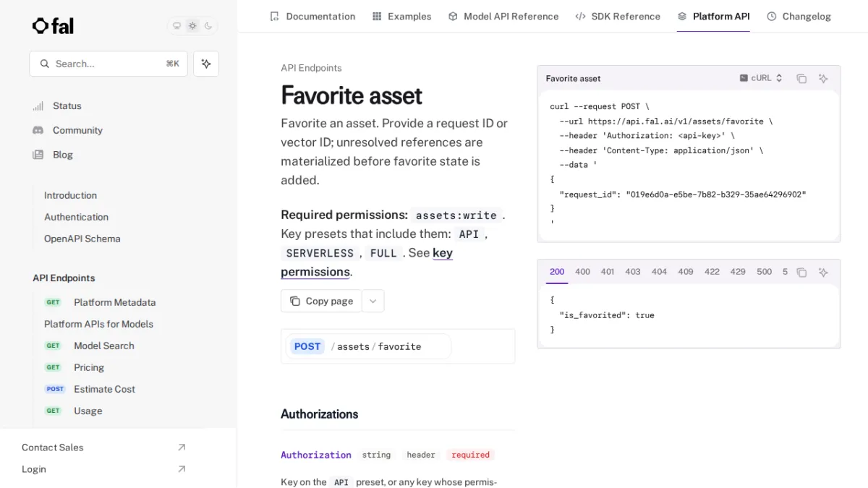The image size is (868, 488).
Task: Go to the Blog
Action: tap(53, 155)
